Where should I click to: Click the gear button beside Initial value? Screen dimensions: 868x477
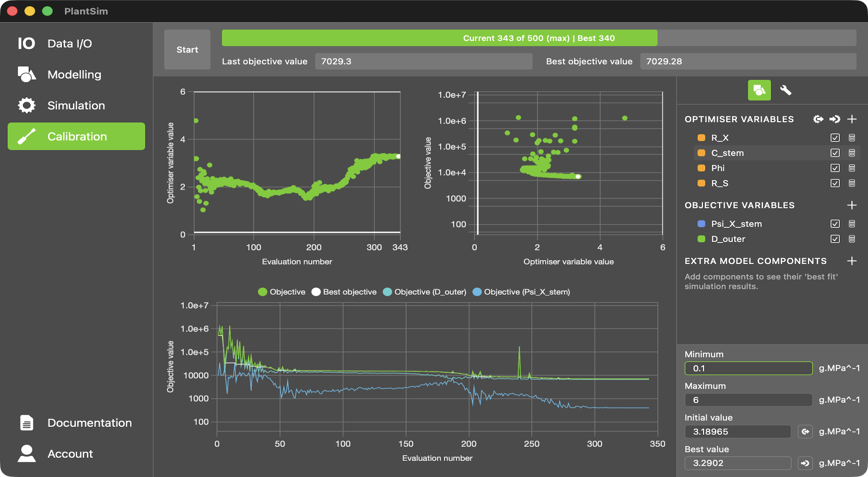click(805, 431)
